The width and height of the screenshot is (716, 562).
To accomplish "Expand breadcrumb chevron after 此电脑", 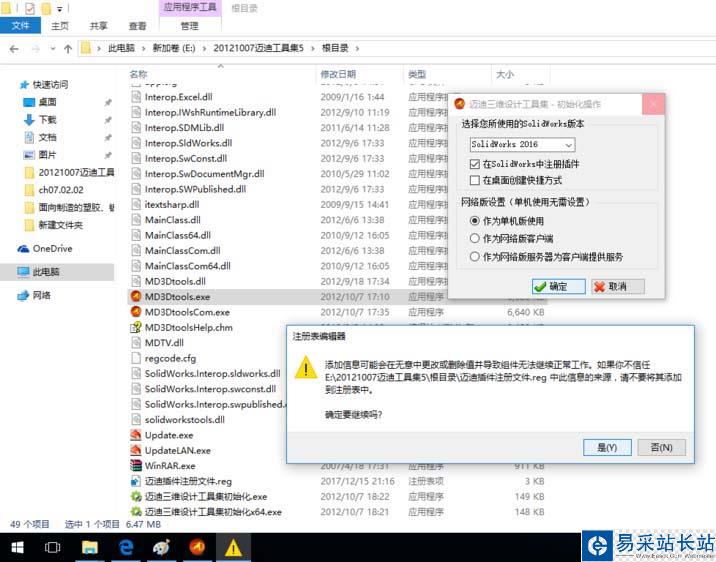I will click(x=143, y=48).
